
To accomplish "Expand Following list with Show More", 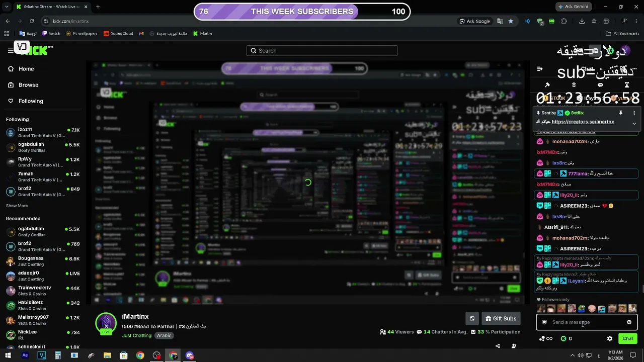I will pyautogui.click(x=17, y=206).
